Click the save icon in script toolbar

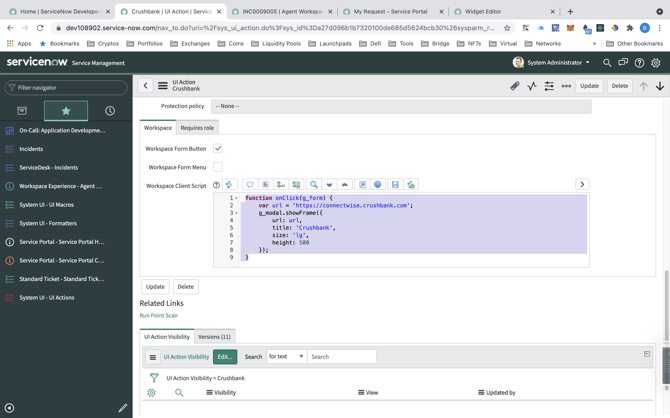[395, 185]
